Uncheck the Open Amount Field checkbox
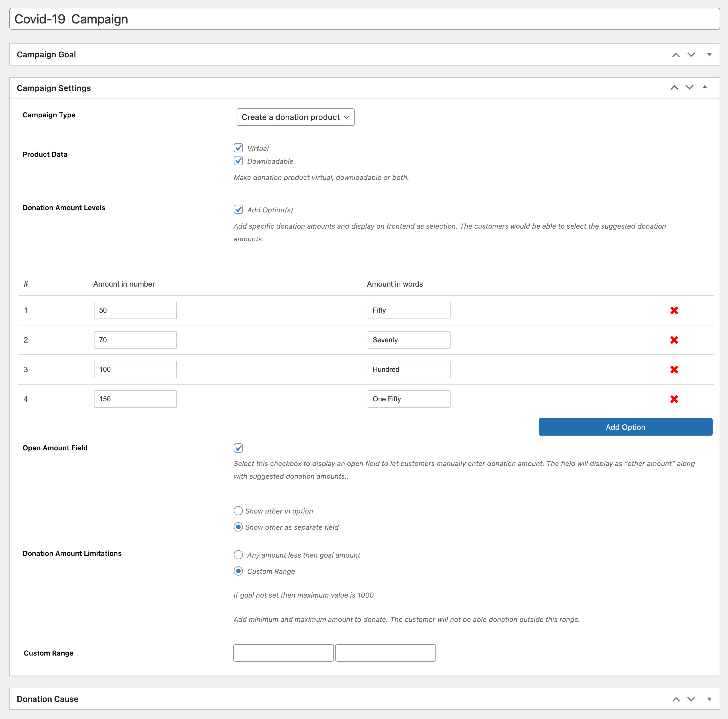Screen dimensions: 728x719 [238, 448]
